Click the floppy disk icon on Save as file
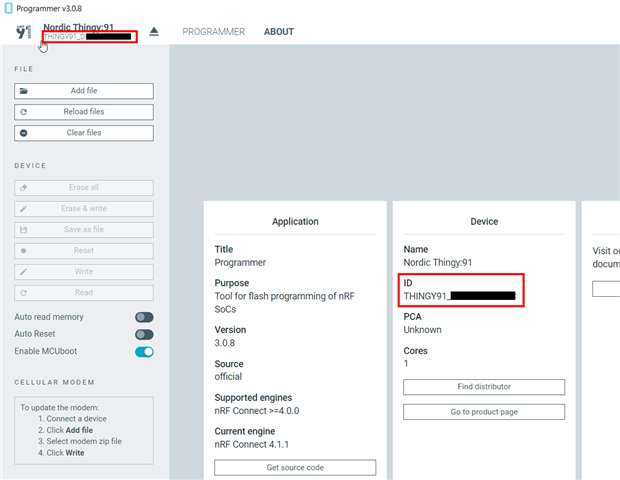The width and height of the screenshot is (620, 480). 24,230
